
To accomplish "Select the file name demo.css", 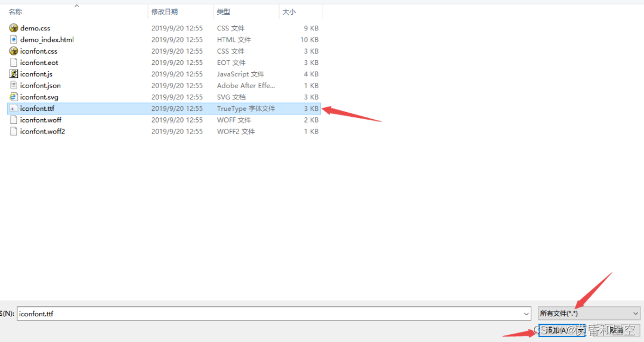I will pos(35,29).
